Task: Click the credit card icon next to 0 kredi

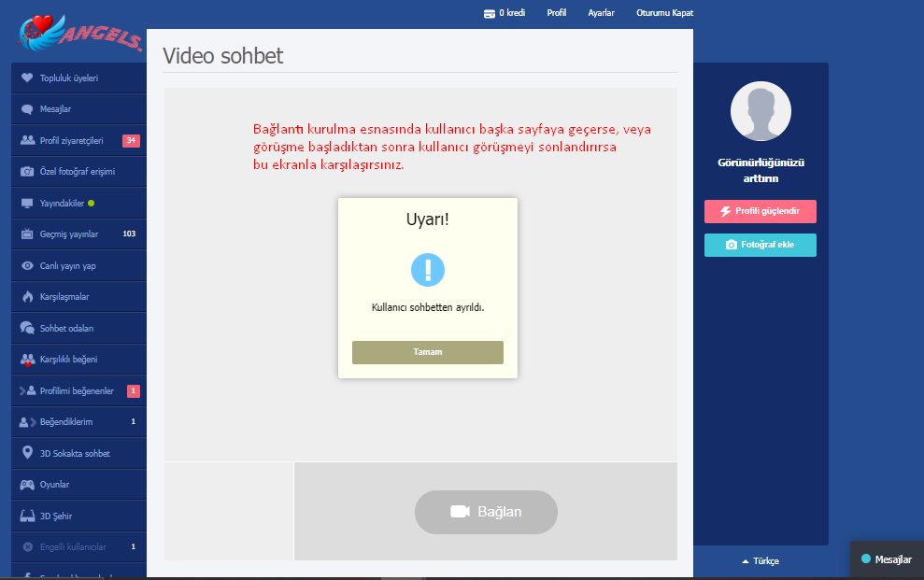Action: [x=489, y=13]
